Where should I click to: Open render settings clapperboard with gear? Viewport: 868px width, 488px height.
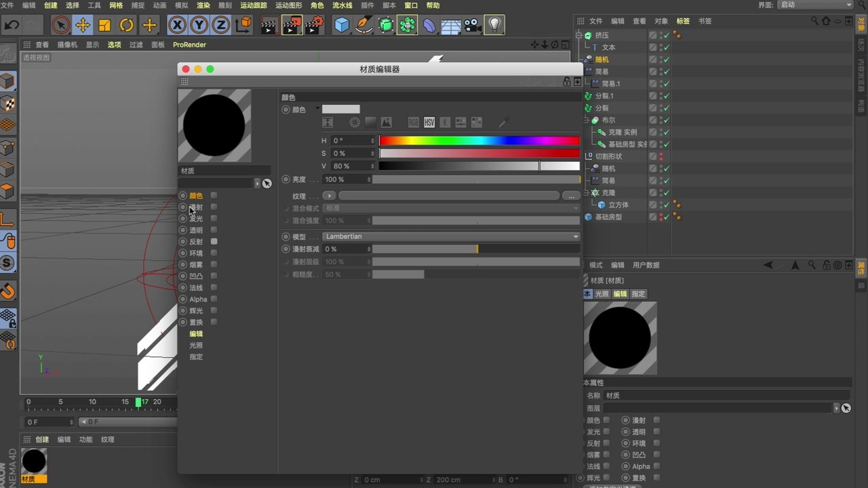pyautogui.click(x=314, y=26)
